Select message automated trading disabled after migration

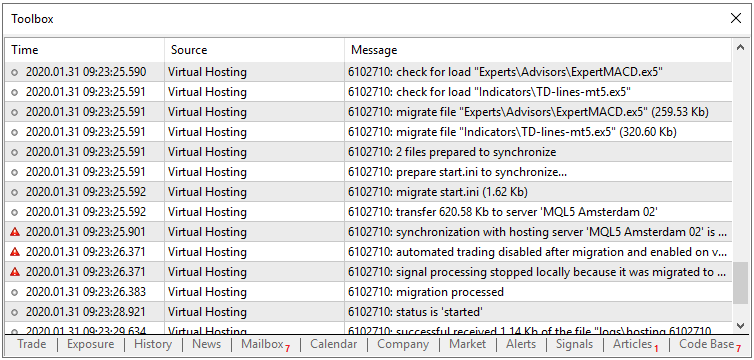pos(538,252)
